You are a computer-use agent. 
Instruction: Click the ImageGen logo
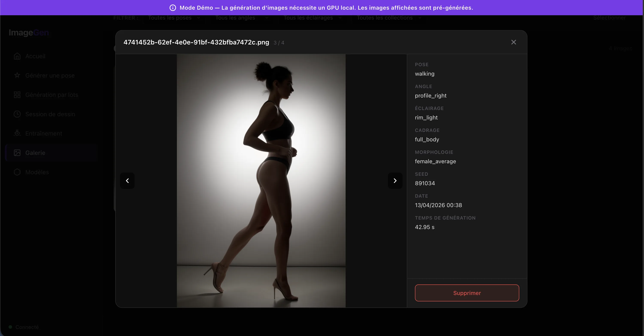(29, 32)
